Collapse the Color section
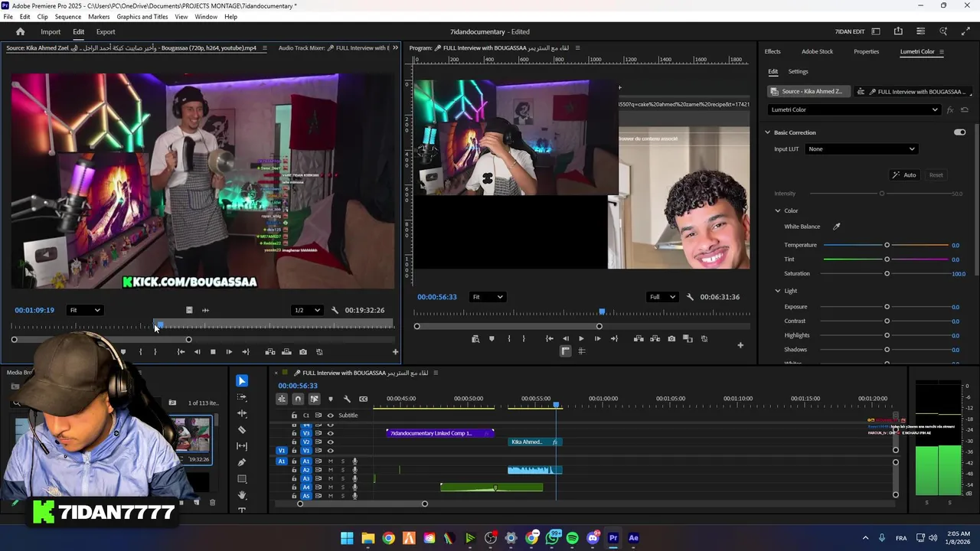 pyautogui.click(x=778, y=210)
